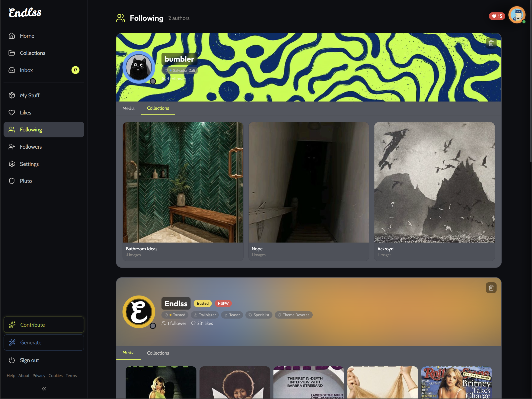532x399 pixels.
Task: Click the trash icon on bumbler's card
Action: click(491, 43)
